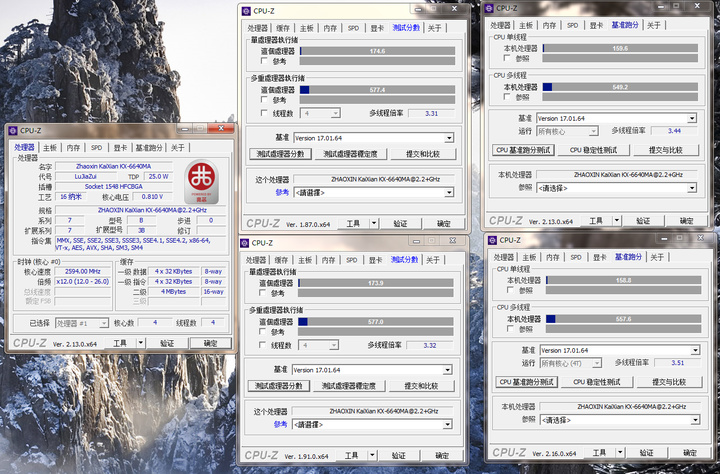Tick CPU单线程 参照 checkbox in 2.13.0 benchmark window

(507, 58)
